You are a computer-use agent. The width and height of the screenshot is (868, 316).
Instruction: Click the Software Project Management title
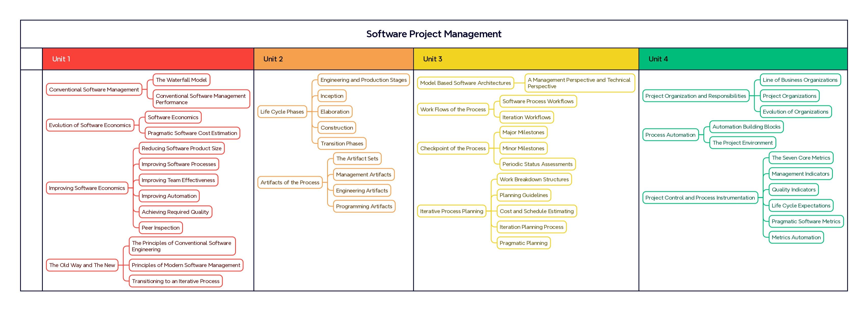(434, 34)
